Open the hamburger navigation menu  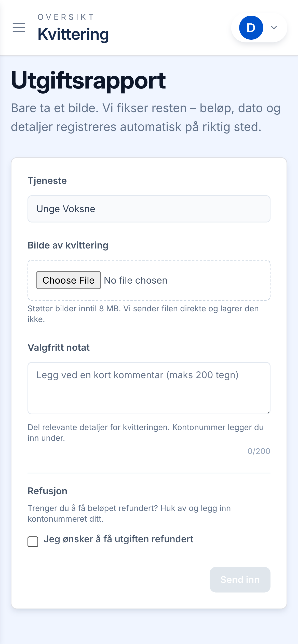point(19,28)
